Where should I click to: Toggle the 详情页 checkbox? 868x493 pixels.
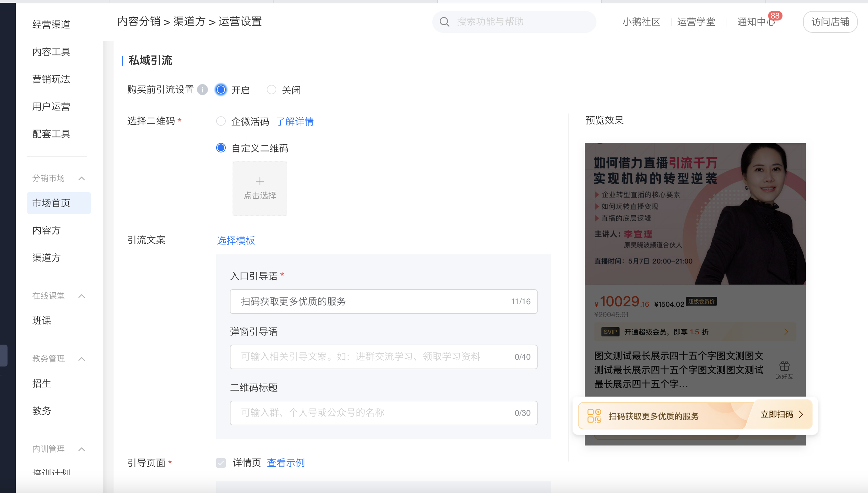[x=221, y=463]
